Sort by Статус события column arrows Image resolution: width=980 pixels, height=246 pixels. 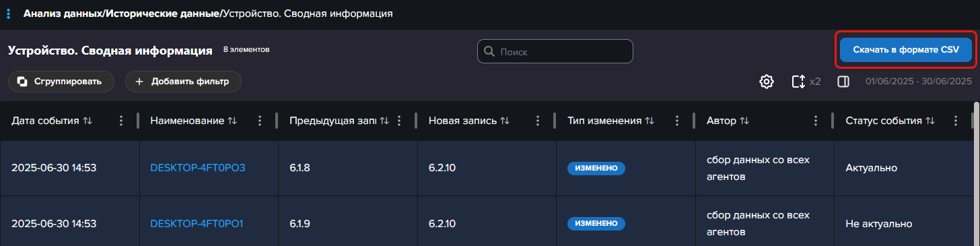[x=930, y=121]
